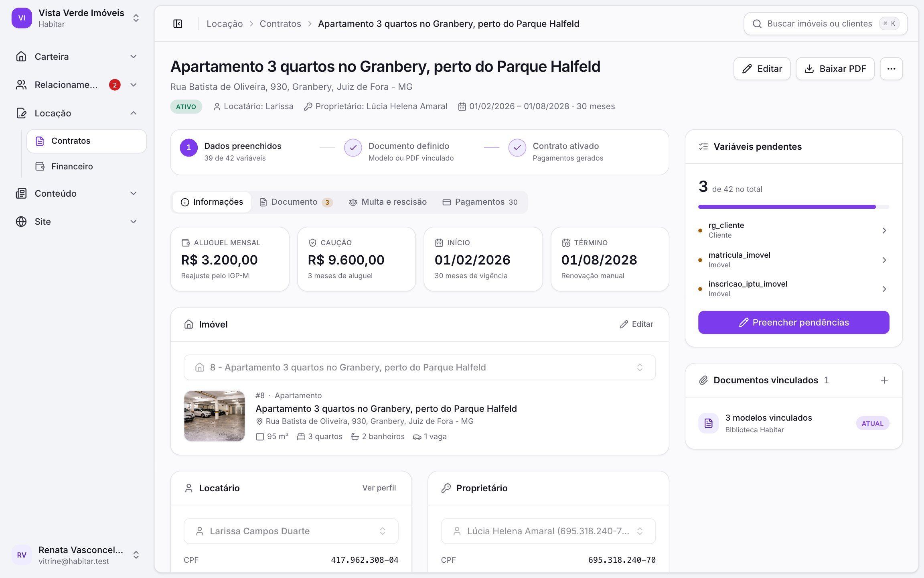The image size is (924, 578).
Task: Click the Ver perfil link for Locatário
Action: 379,488
